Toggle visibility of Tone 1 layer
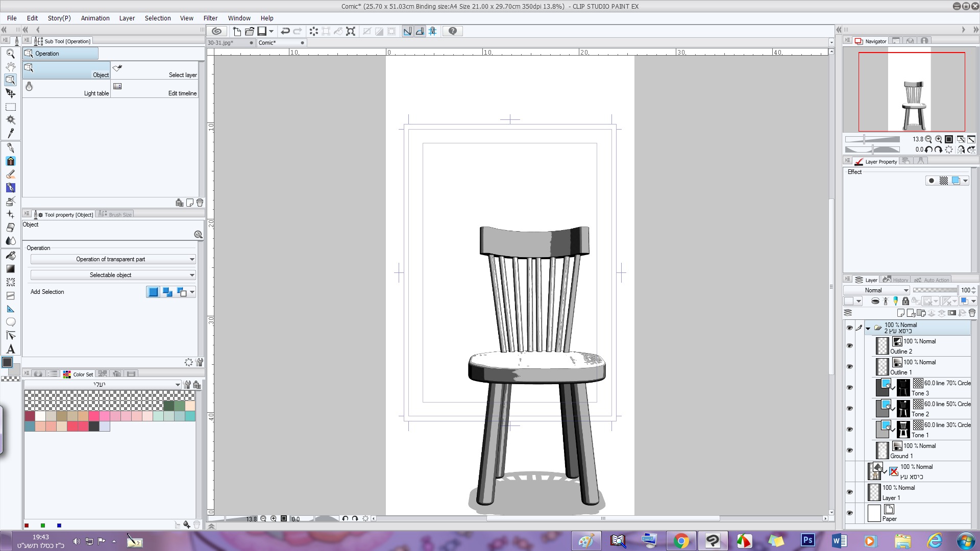980x551 pixels. pos(849,430)
